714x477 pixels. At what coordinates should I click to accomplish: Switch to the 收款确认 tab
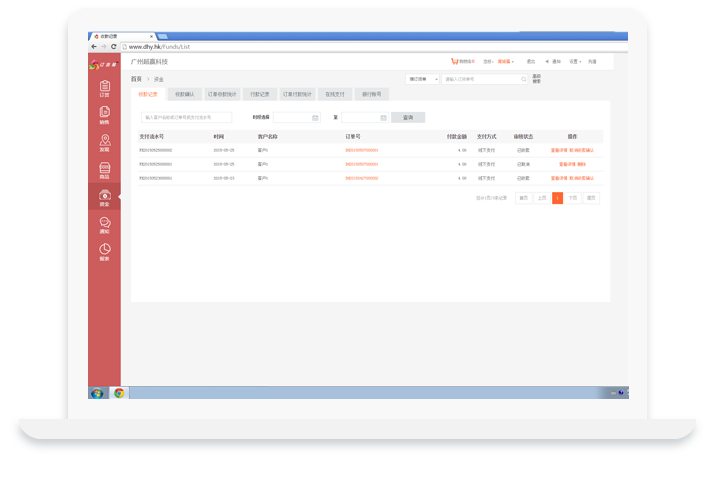(186, 94)
